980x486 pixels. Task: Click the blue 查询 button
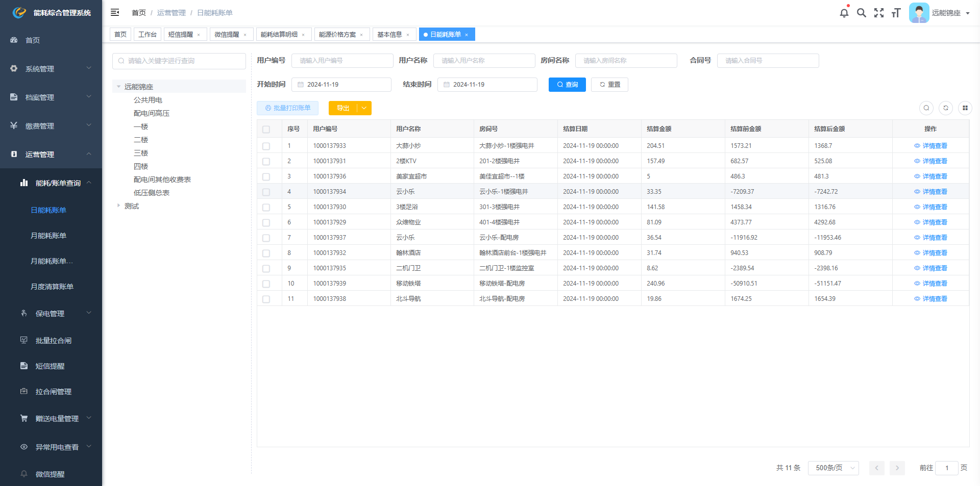(567, 85)
